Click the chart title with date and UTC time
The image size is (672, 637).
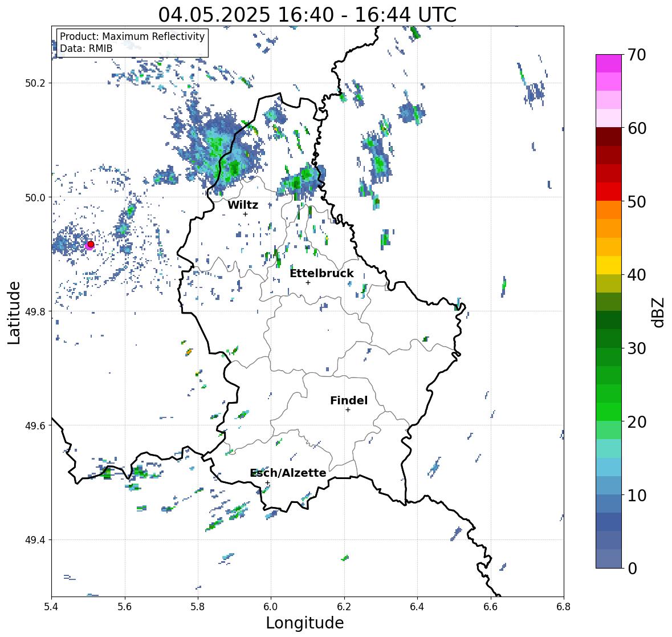click(307, 15)
